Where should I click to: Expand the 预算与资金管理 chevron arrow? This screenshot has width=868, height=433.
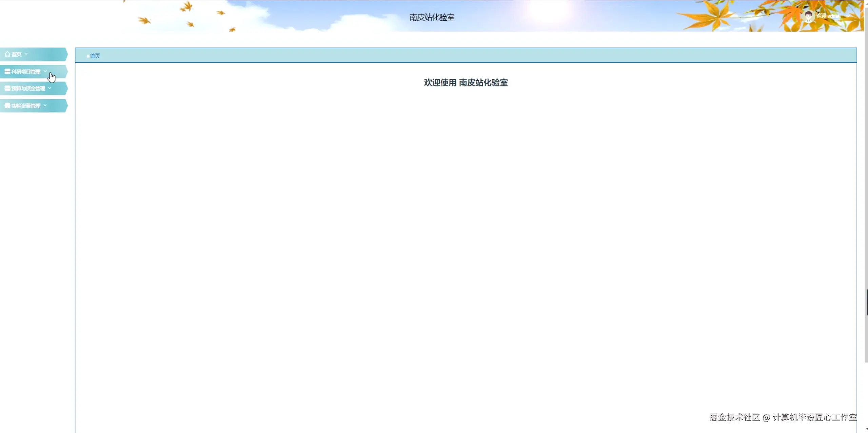click(50, 88)
